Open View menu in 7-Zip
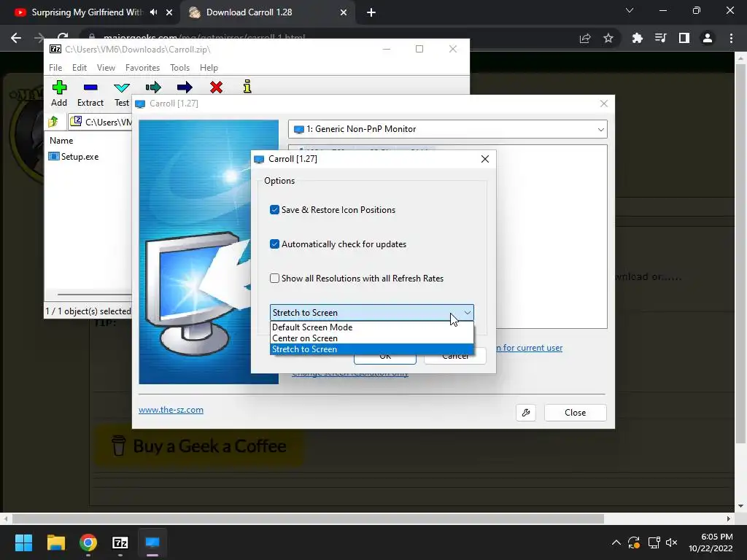Image resolution: width=747 pixels, height=560 pixels. [x=106, y=68]
